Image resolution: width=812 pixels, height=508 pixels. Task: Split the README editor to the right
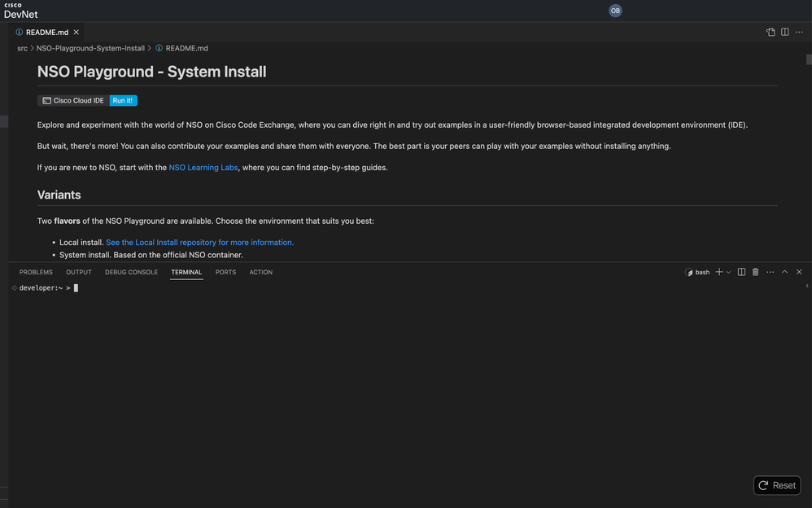pos(785,32)
